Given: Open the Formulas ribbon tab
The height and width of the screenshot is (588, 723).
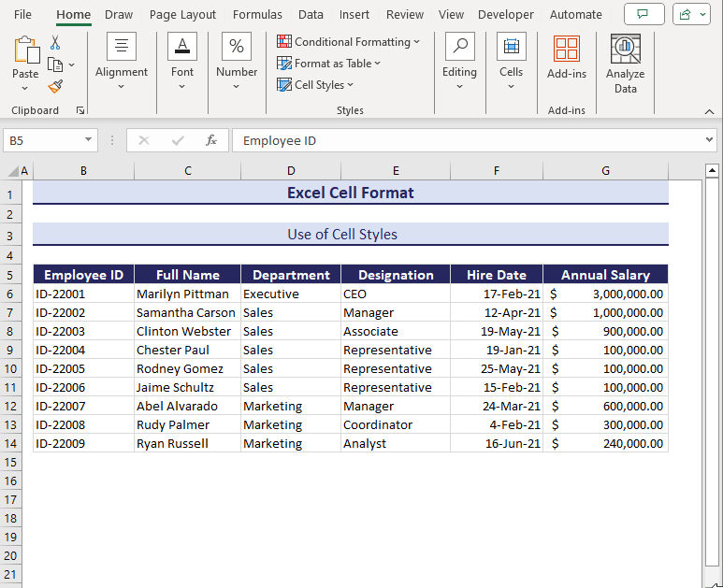Looking at the screenshot, I should click(257, 14).
